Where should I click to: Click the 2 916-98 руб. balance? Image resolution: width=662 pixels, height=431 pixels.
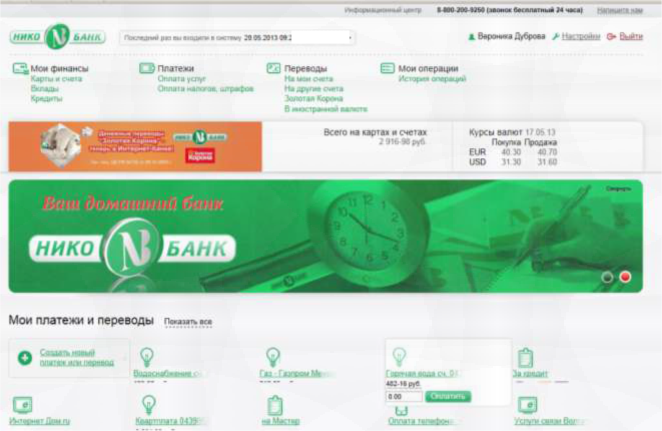[x=402, y=142]
